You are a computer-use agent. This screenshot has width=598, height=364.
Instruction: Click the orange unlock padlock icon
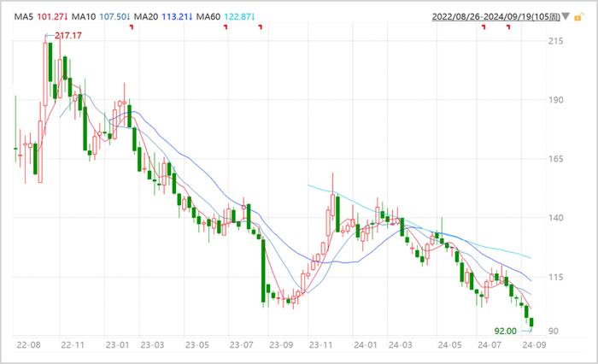click(578, 17)
